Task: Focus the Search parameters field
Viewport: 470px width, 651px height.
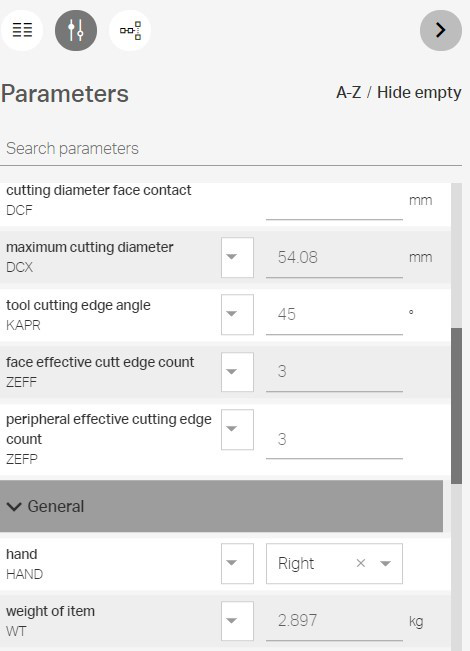Action: pos(231,149)
